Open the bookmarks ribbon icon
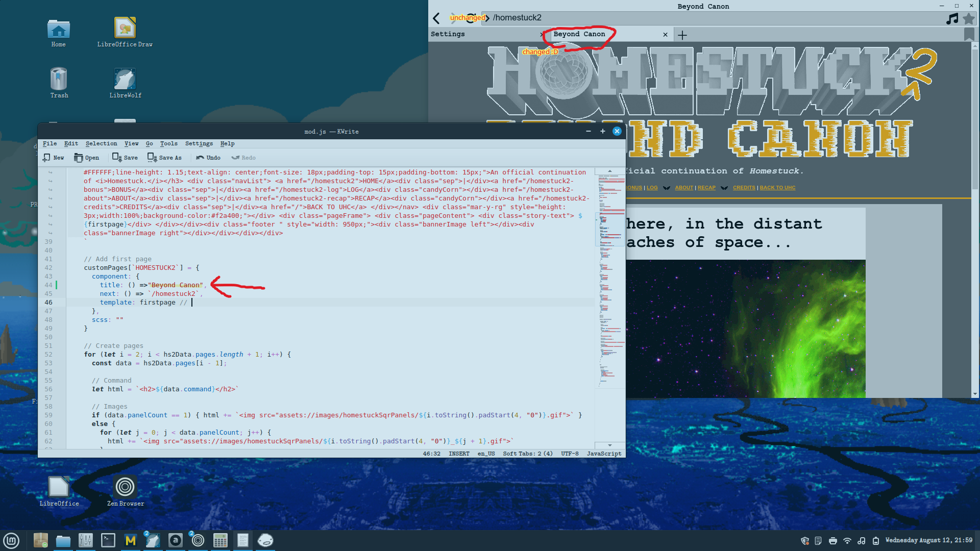Image resolution: width=980 pixels, height=551 pixels. click(x=969, y=34)
